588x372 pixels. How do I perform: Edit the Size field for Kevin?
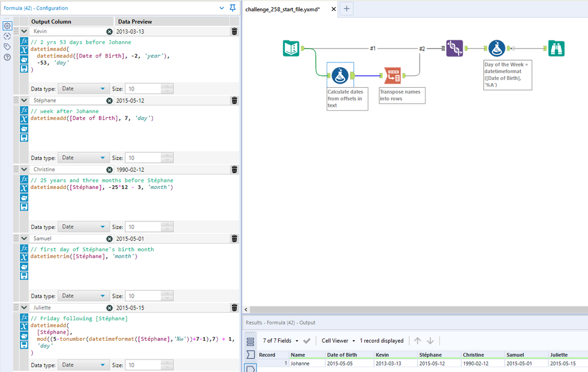[144, 89]
